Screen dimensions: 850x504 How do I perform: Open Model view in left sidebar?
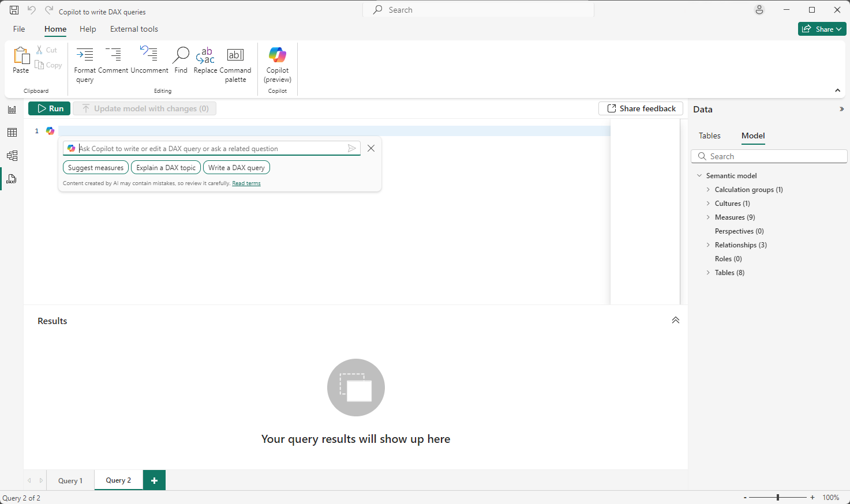point(12,156)
